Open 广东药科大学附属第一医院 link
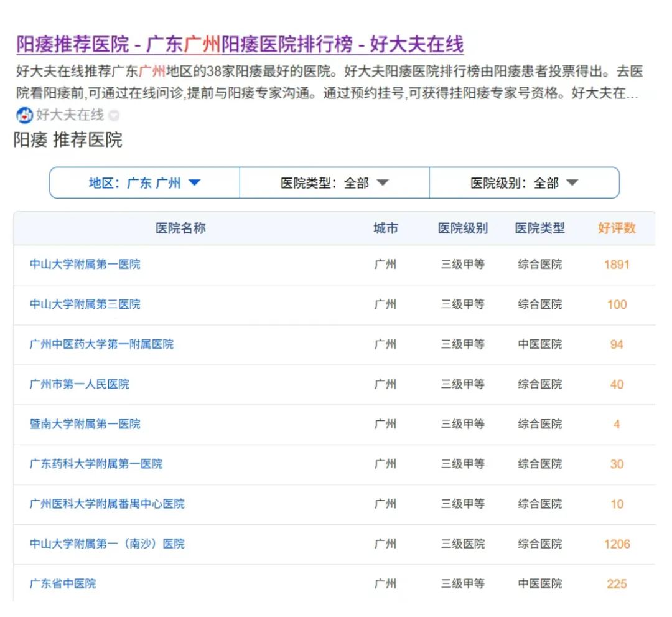Image resolution: width=672 pixels, height=617 pixels. coord(96,463)
